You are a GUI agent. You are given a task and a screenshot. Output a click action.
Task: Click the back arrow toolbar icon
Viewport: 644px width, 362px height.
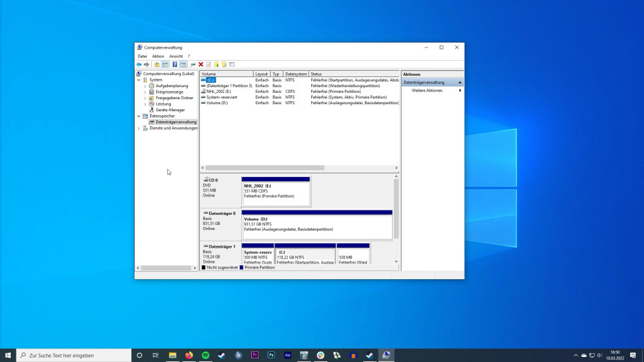139,64
